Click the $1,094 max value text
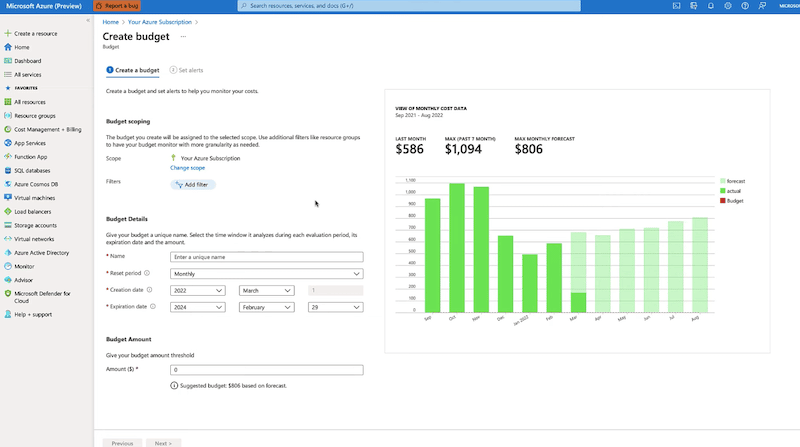Screen dimensions: 800x447 [x=463, y=149]
